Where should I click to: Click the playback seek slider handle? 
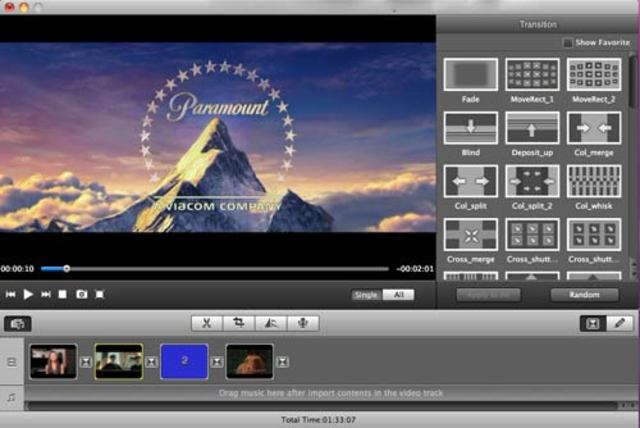click(x=67, y=268)
